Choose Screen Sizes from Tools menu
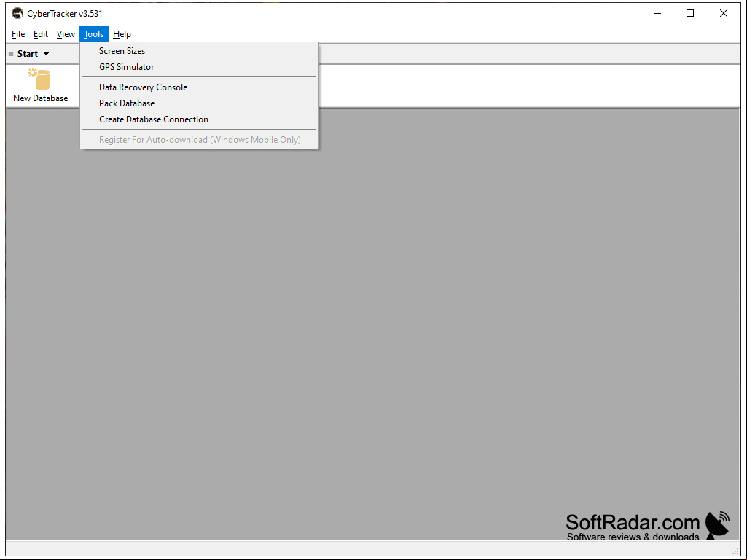 [199, 51]
